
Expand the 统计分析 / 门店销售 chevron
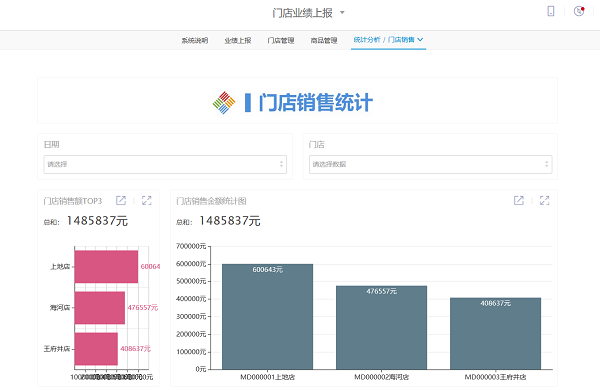point(420,39)
